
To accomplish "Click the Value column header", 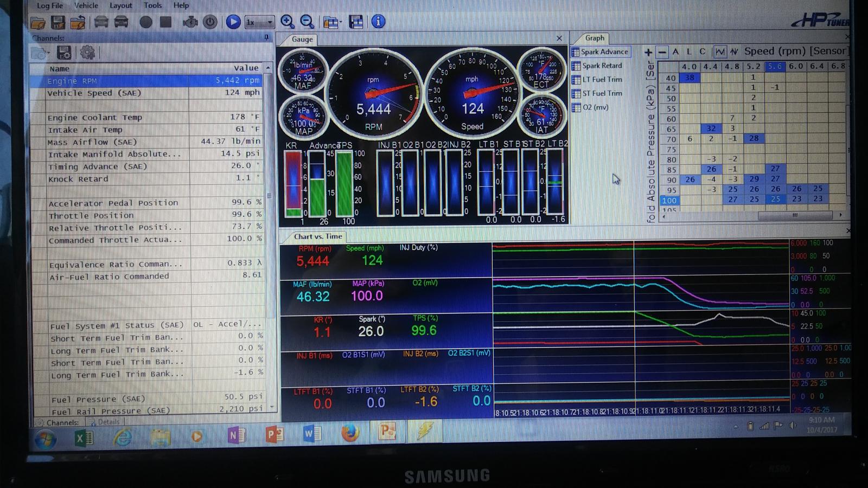I will coord(246,68).
